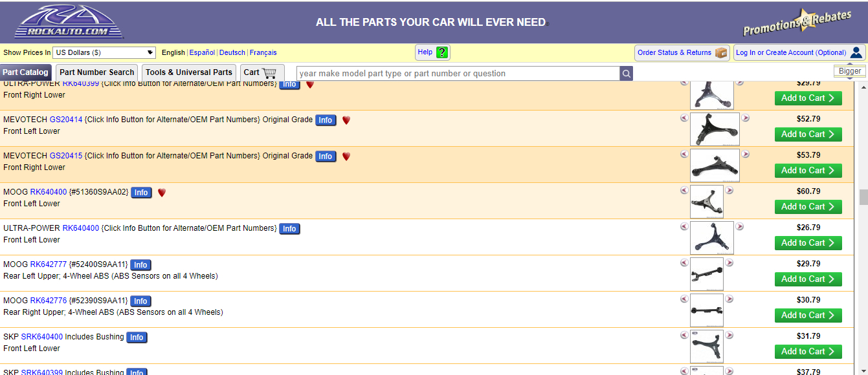Screen dimensions: 868x375
Task: Favorite MEVOTECH GS20415 with the heart icon
Action: [x=346, y=156]
